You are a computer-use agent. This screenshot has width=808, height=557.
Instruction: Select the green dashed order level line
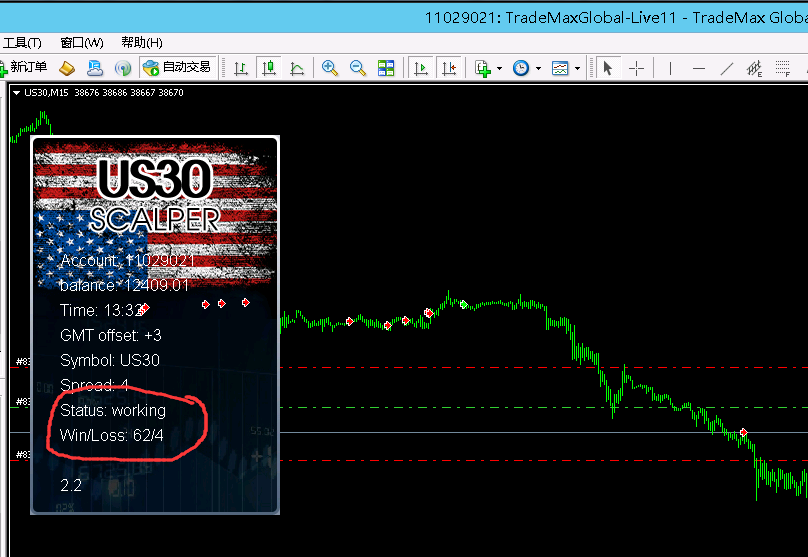tap(543, 408)
